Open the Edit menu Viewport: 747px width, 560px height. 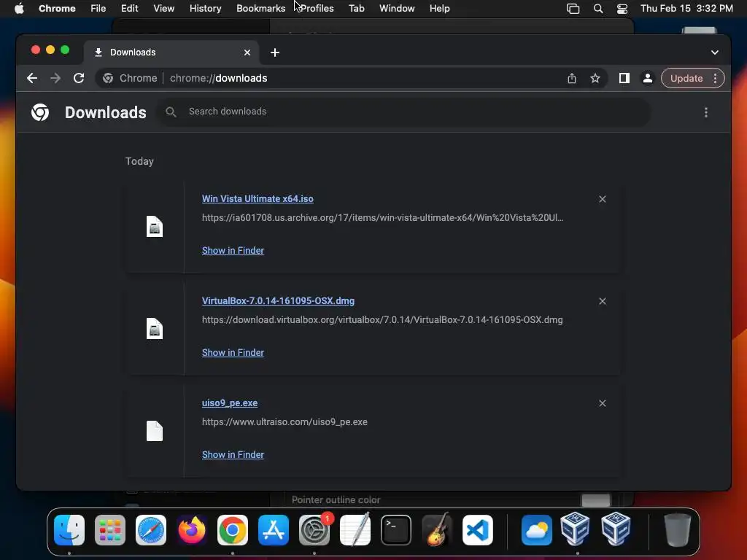[x=130, y=8]
